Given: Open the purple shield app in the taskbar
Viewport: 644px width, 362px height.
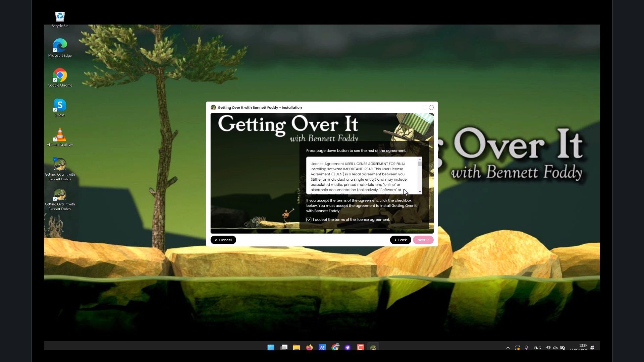Looking at the screenshot, I should point(347,347).
